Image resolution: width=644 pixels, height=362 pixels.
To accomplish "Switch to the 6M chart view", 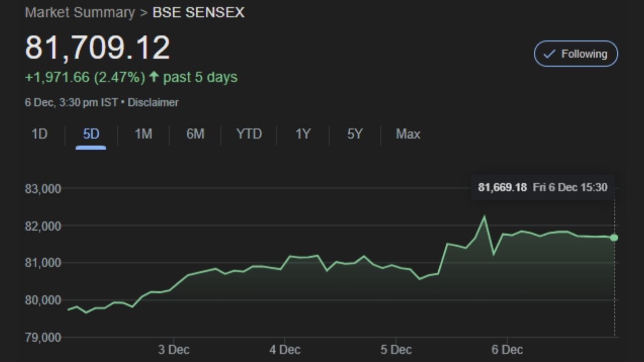I will pos(195,134).
